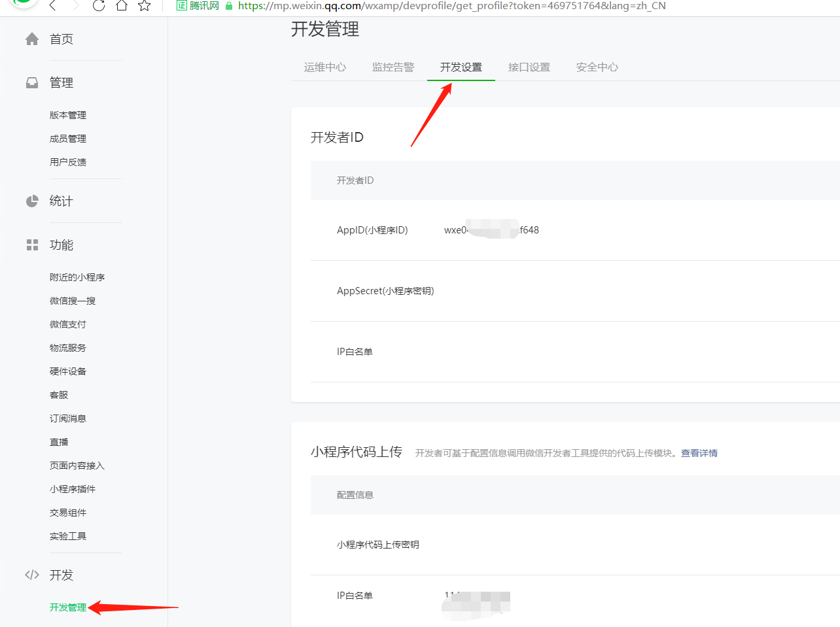Open 用户反馈 in sidebar
Image resolution: width=840 pixels, height=627 pixels.
(x=68, y=162)
